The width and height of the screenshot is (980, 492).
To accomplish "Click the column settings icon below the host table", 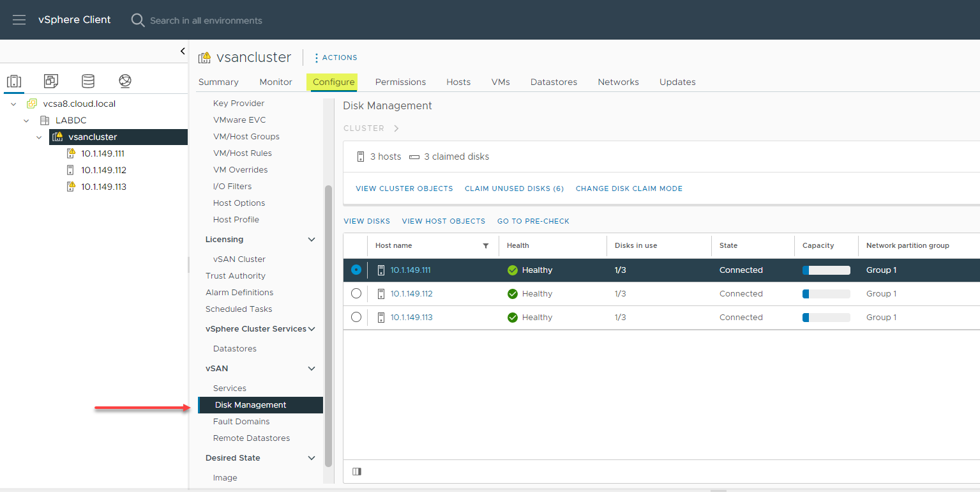I will tap(356, 471).
